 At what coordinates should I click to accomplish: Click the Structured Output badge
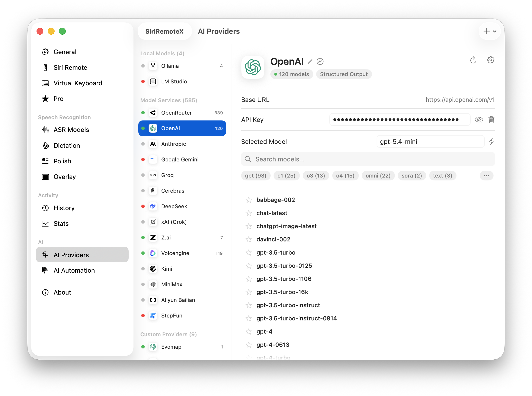tap(344, 74)
